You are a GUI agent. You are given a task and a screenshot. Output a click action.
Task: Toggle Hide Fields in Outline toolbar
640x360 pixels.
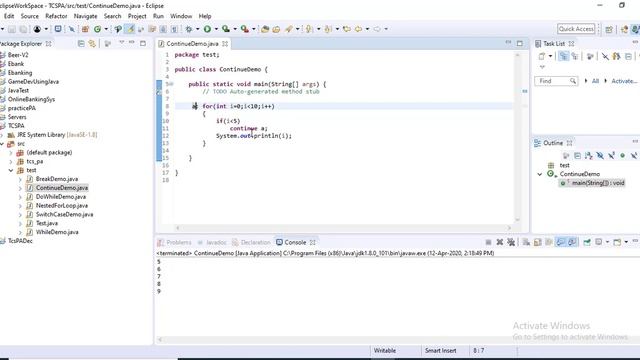tap(600, 156)
